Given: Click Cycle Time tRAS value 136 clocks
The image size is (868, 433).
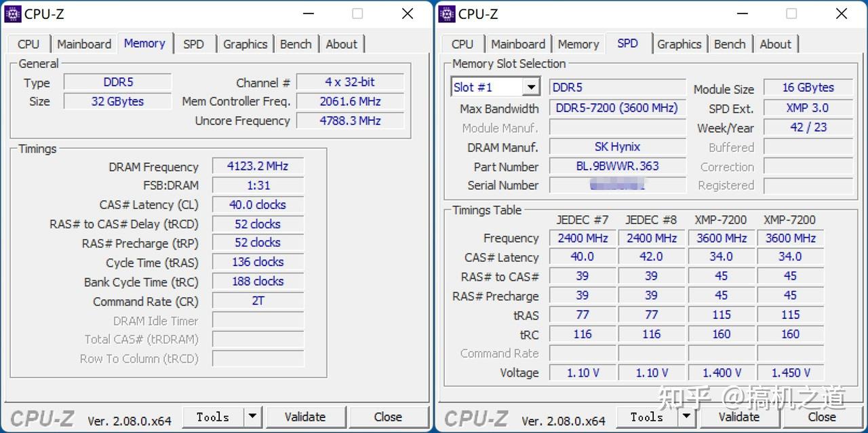Looking at the screenshot, I should click(258, 262).
